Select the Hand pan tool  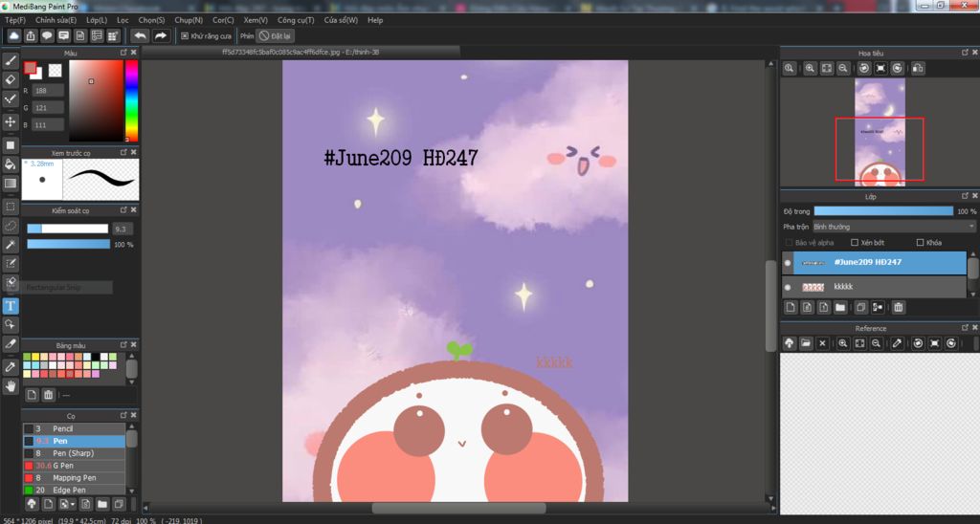click(x=10, y=386)
